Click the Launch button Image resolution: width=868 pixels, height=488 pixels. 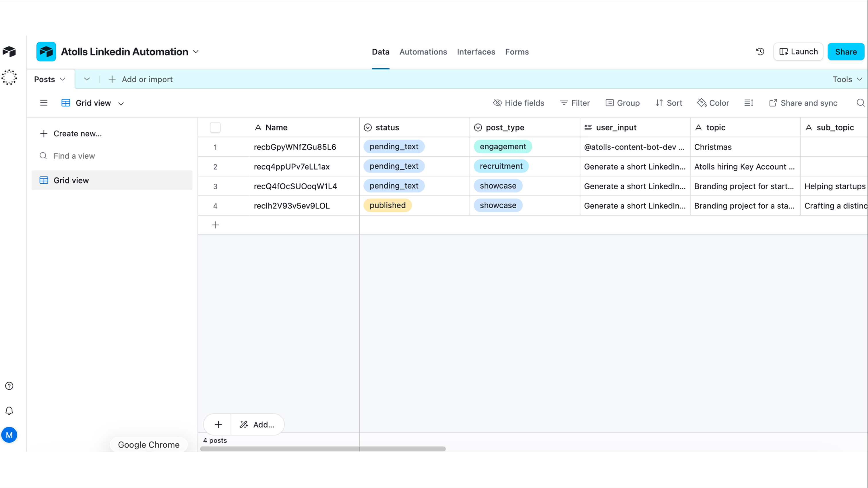(x=798, y=52)
